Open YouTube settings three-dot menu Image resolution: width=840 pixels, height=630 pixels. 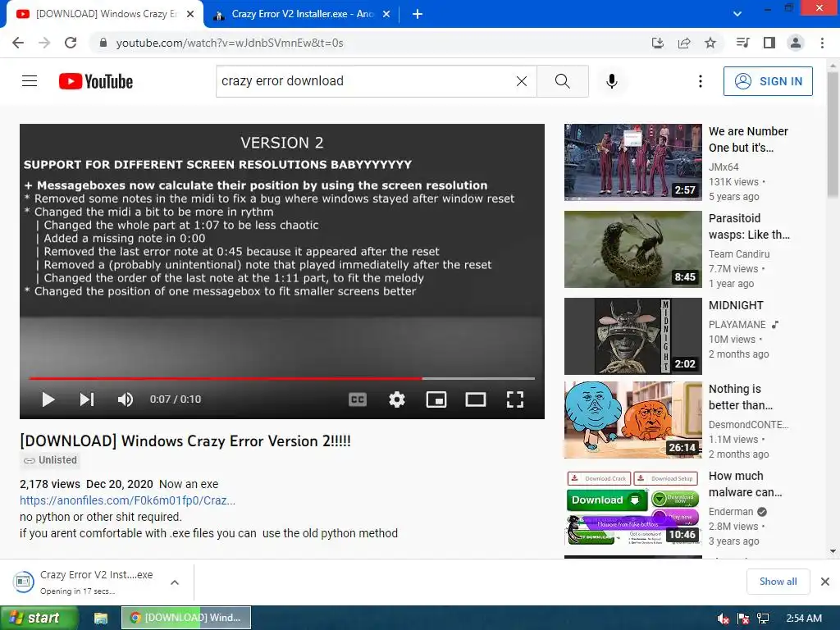701,81
